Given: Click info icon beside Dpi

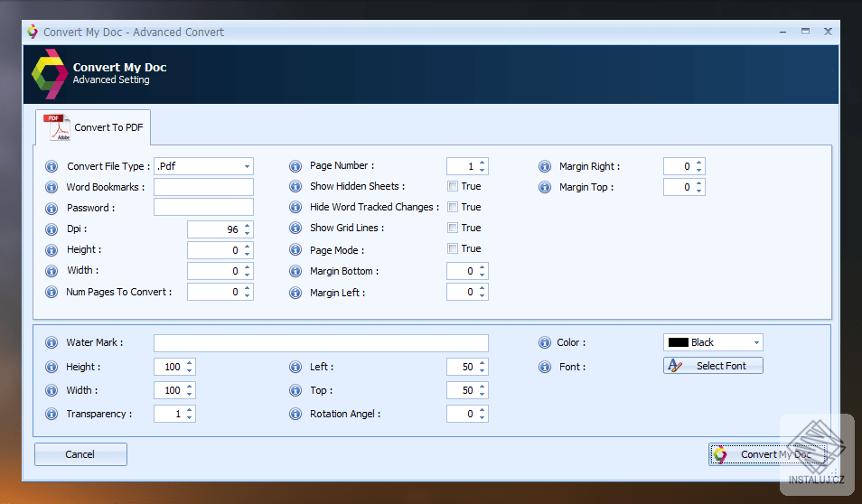Looking at the screenshot, I should point(52,229).
